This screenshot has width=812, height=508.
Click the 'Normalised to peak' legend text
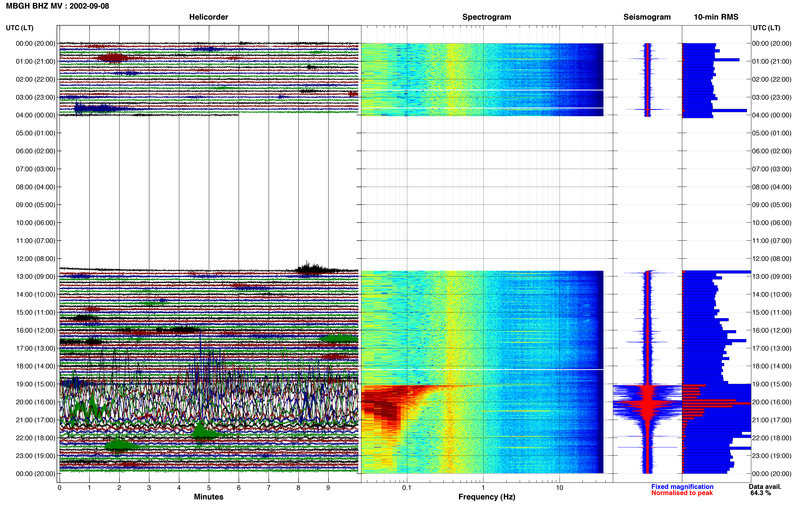[682, 493]
